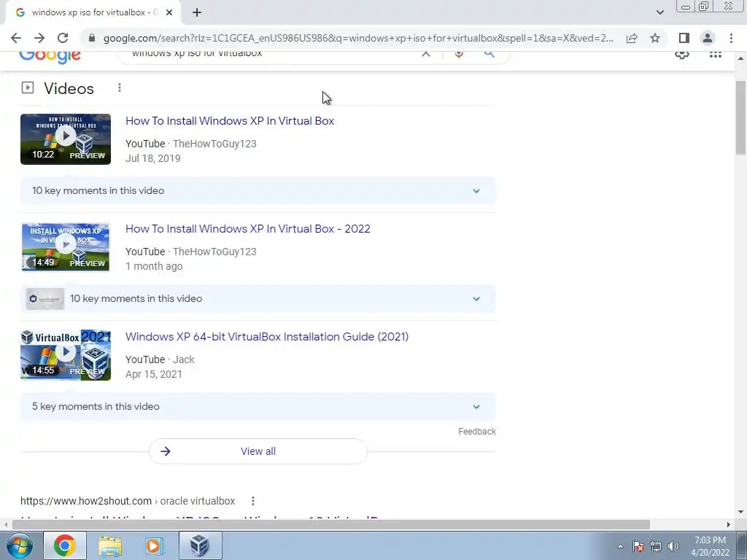
Task: Click the Google search magnifier icon
Action: pyautogui.click(x=489, y=54)
